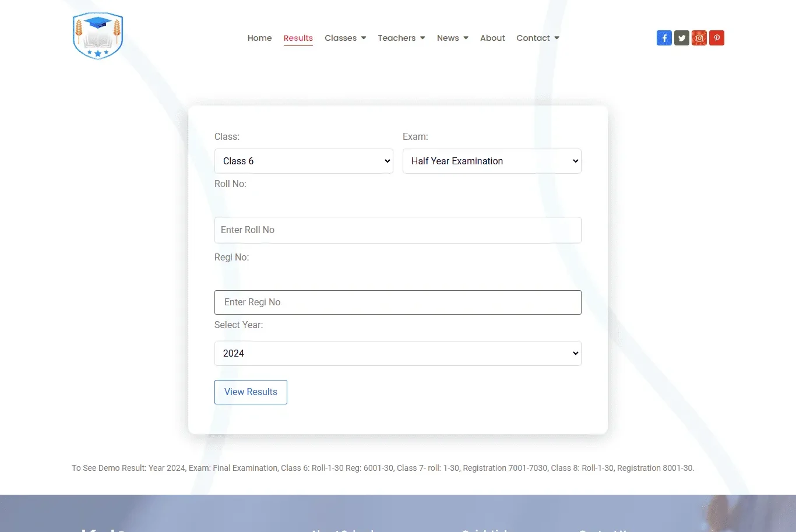Open the Contact menu
The image size is (796, 532).
click(x=533, y=38)
